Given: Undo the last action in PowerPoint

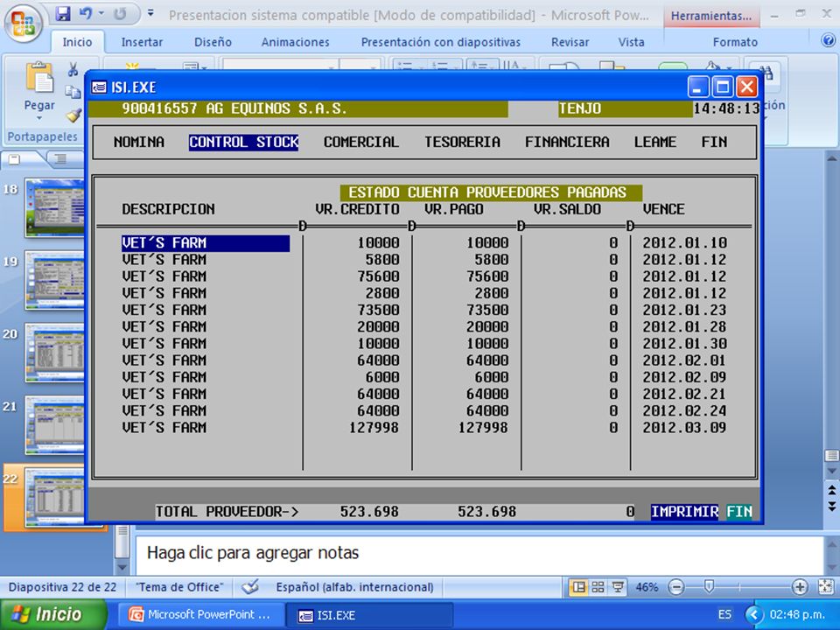Looking at the screenshot, I should pyautogui.click(x=85, y=14).
